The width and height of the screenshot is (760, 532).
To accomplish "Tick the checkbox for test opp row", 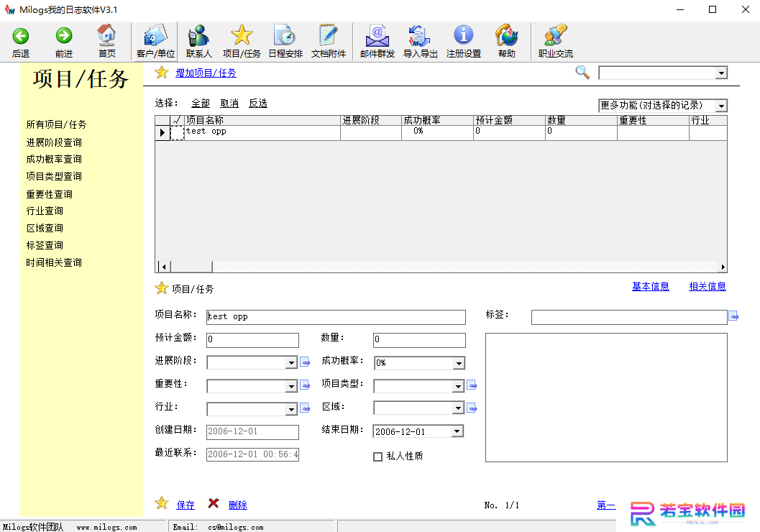I will point(178,133).
